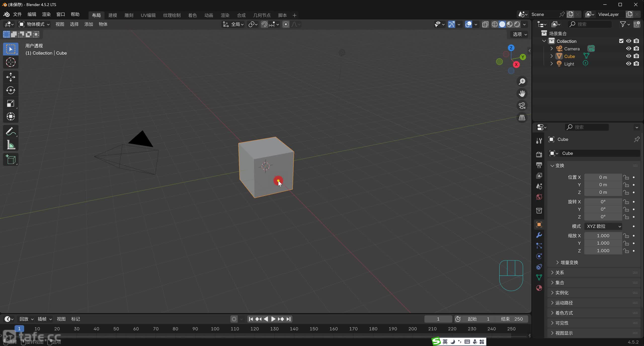
Task: Select the Scale tool
Action: tap(11, 103)
